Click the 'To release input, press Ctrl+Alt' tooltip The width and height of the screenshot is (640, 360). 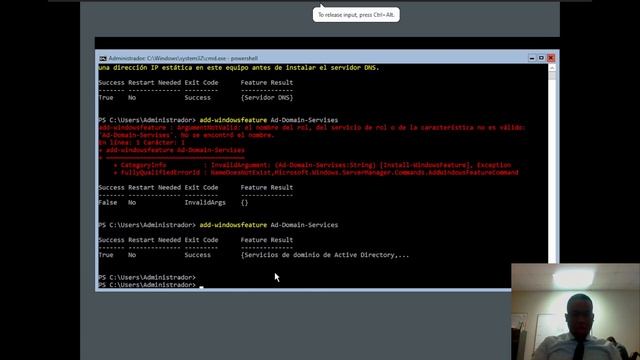(356, 15)
